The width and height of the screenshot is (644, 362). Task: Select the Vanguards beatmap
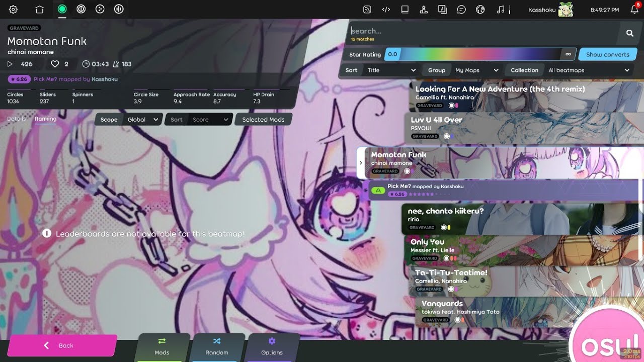coord(530,312)
